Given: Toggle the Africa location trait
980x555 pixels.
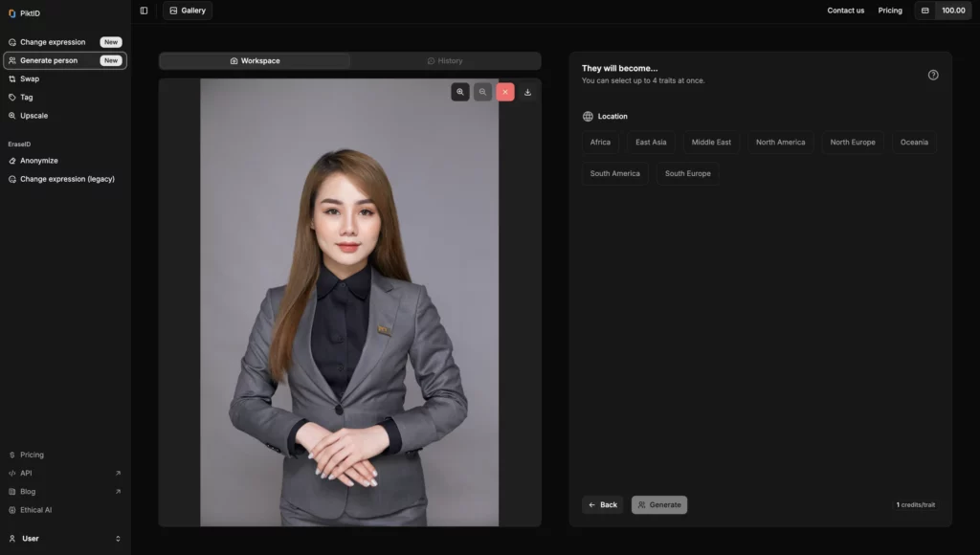Looking at the screenshot, I should tap(600, 142).
